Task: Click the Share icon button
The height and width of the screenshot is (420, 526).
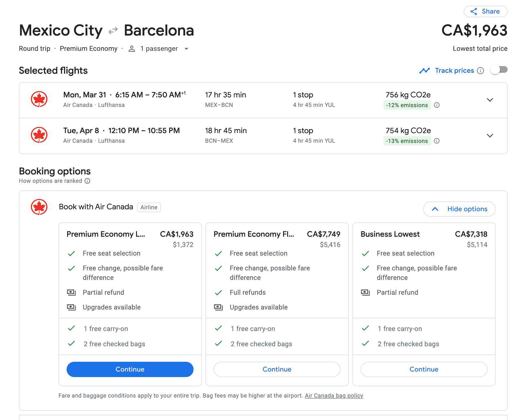Action: click(x=485, y=11)
